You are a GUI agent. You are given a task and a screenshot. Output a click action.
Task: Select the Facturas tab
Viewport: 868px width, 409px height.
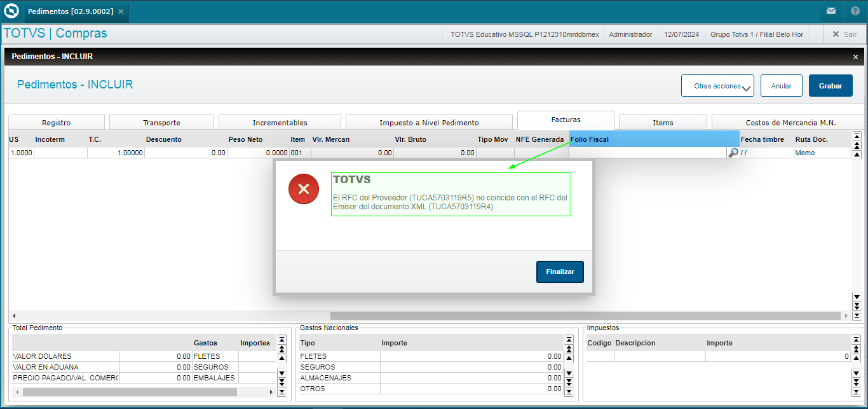566,120
